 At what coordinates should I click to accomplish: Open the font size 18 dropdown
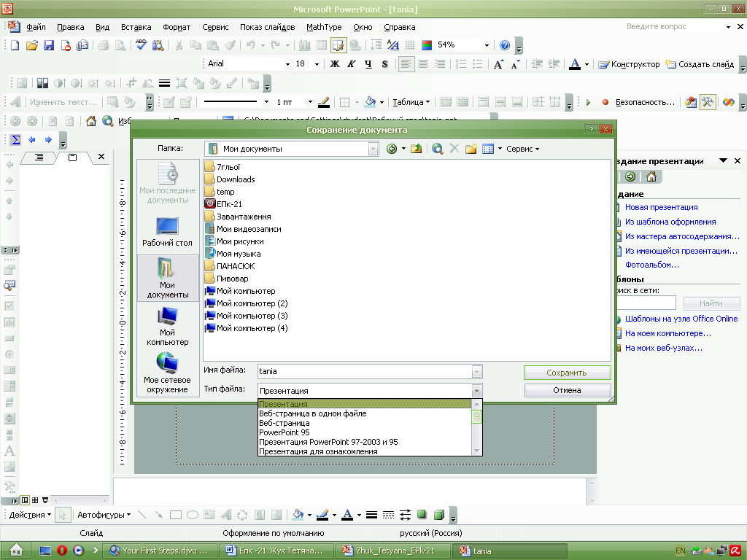pos(317,64)
